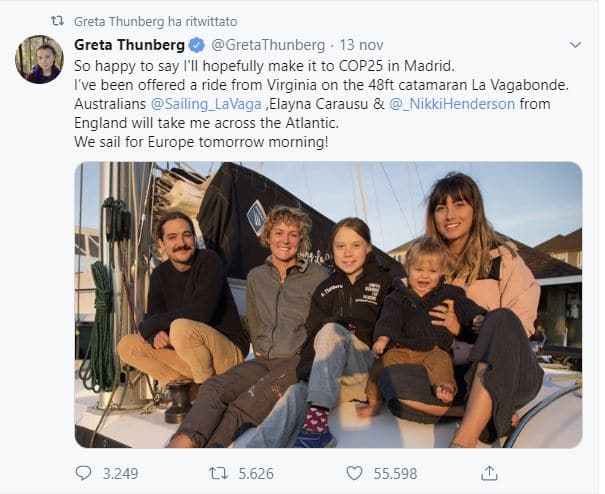Open Greta Thunberg's profile avatar
Viewport: 605px width, 494px height.
39,60
